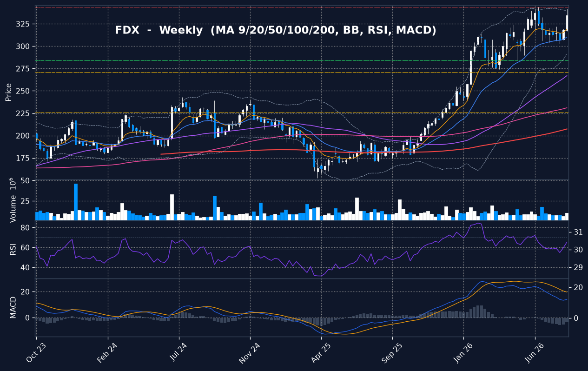Click RSI left-axis tick label 60
The image size is (588, 371).
pyautogui.click(x=26, y=248)
